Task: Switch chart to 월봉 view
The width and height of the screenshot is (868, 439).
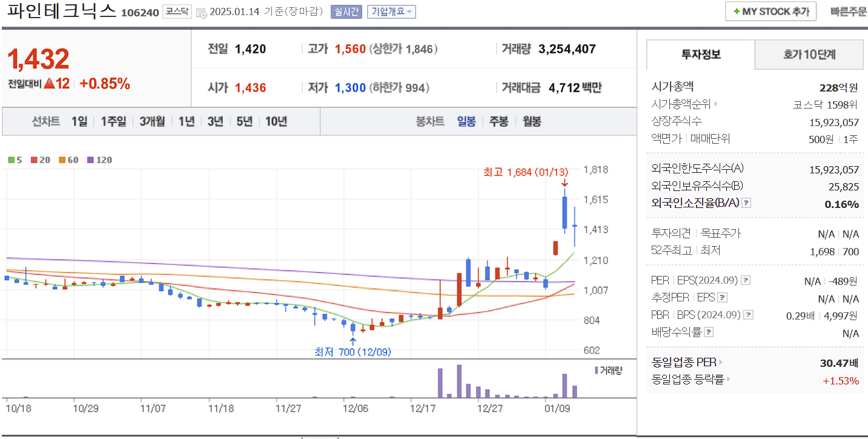Action: [x=531, y=121]
